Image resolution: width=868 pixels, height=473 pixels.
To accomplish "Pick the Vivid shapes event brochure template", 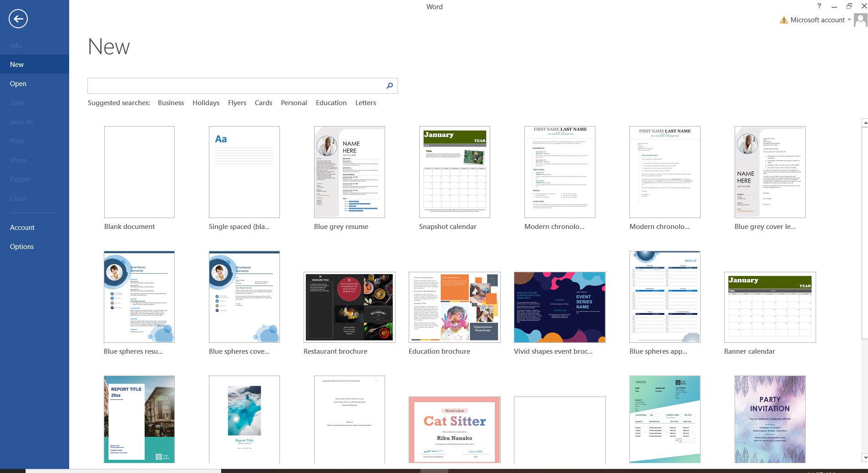I will point(560,307).
